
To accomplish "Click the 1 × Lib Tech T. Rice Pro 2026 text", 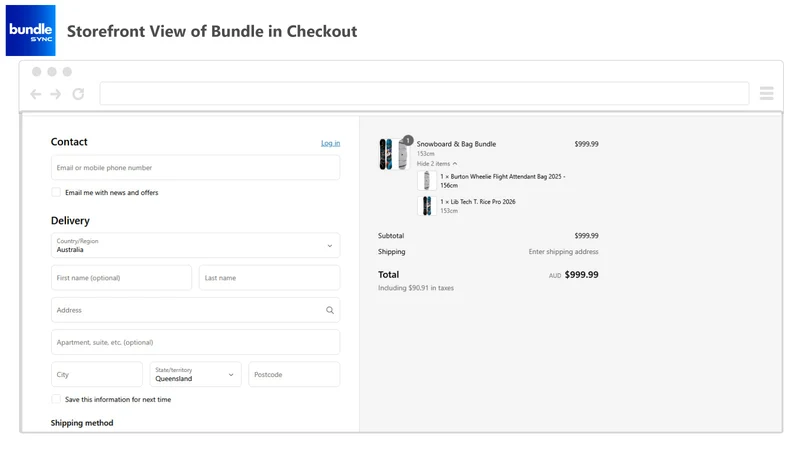I will point(478,202).
